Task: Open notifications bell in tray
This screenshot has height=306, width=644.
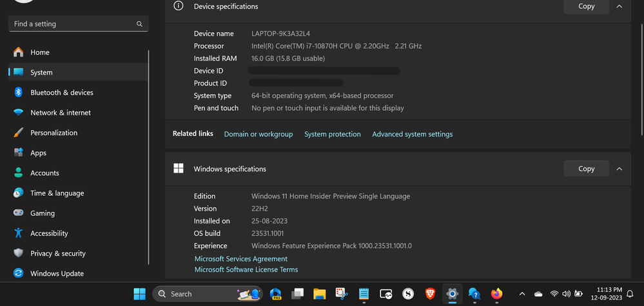Action: coord(630,294)
